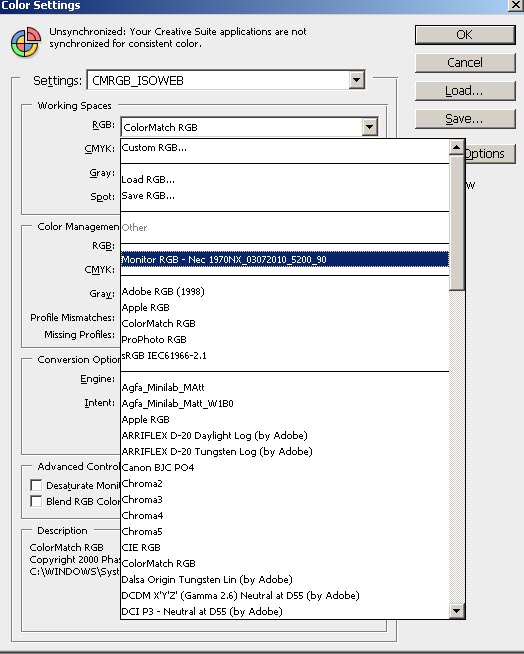Select DCDM X'Y'Z' (Gamma 2.6) profile
This screenshot has width=524, height=654.
click(x=285, y=595)
